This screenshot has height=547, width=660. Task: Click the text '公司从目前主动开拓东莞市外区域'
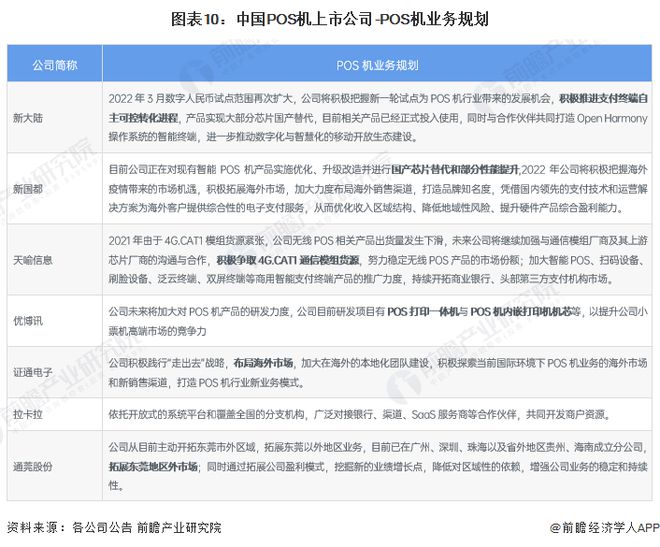click(182, 447)
